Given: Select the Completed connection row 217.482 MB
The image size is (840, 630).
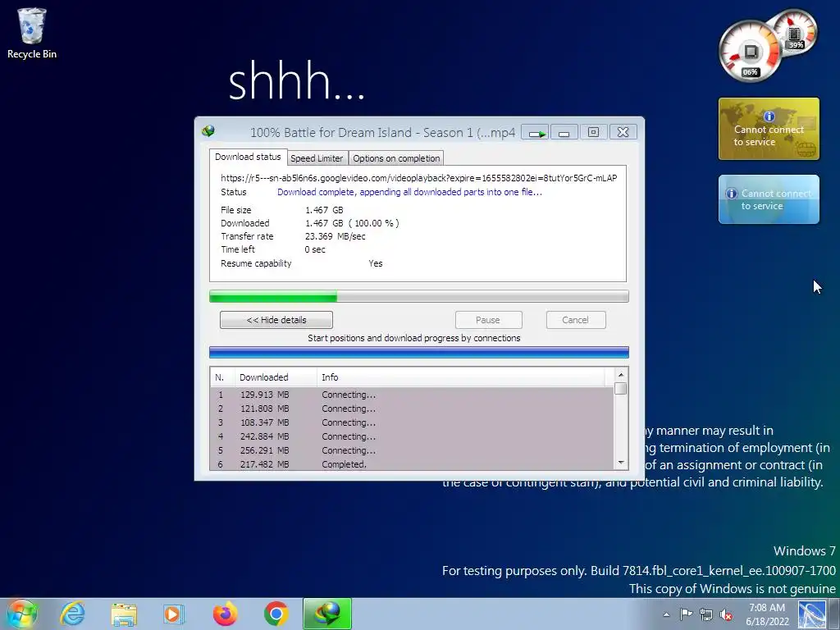Looking at the screenshot, I should tap(412, 464).
